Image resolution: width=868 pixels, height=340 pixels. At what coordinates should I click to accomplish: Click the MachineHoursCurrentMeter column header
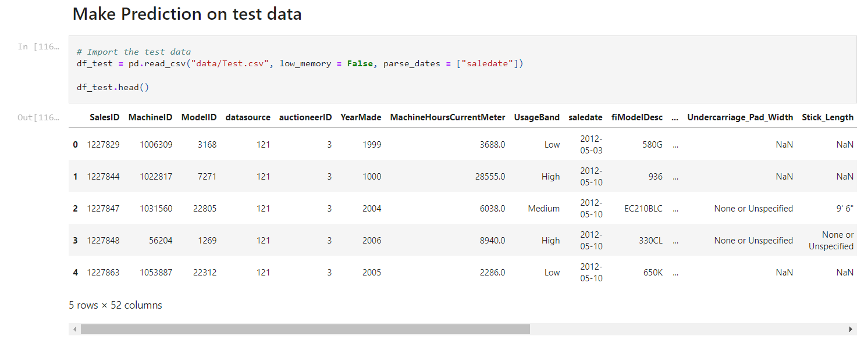click(447, 117)
